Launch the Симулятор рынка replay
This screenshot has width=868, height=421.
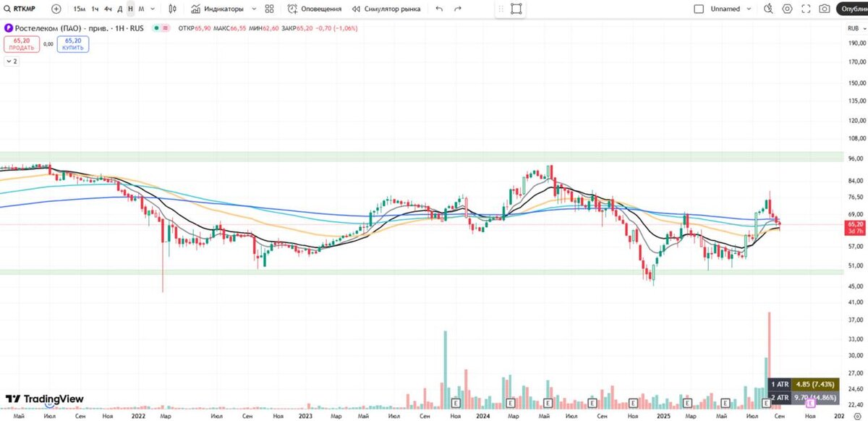pos(387,9)
